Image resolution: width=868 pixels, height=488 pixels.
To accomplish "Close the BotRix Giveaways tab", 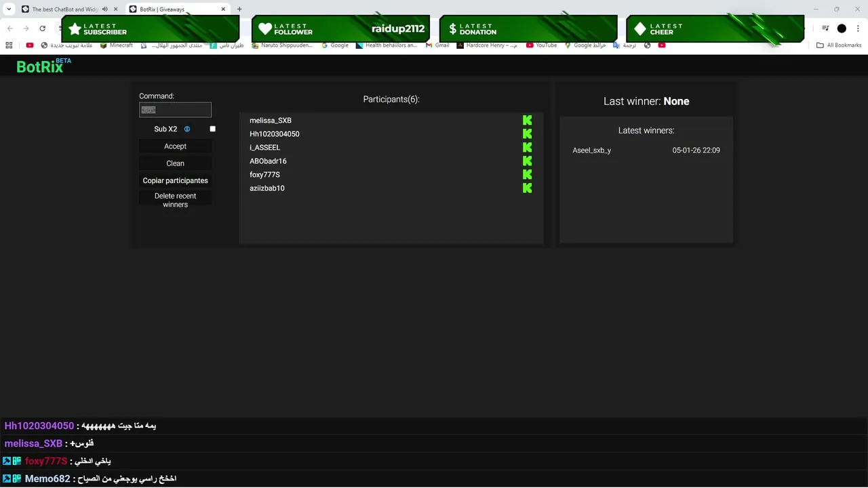I will coord(224,9).
